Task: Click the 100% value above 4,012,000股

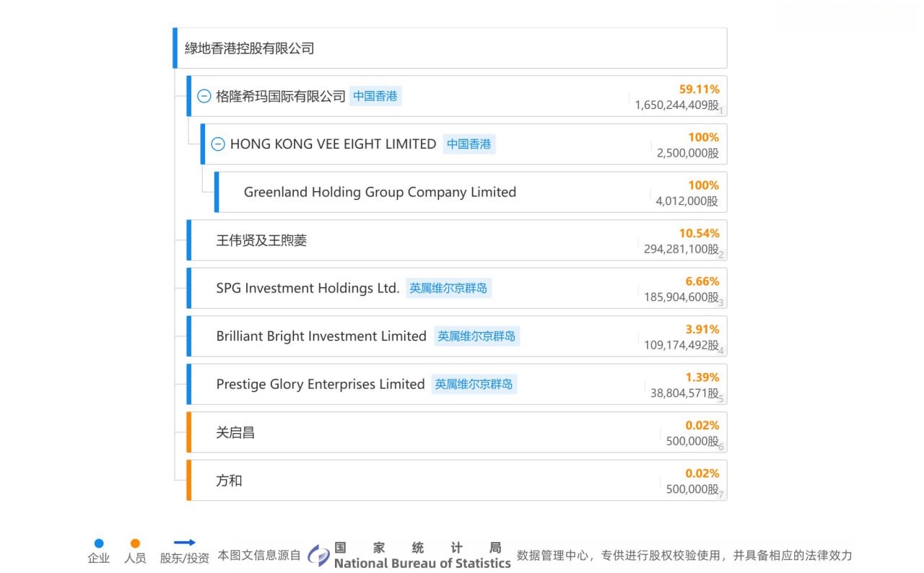Action: pos(704,185)
